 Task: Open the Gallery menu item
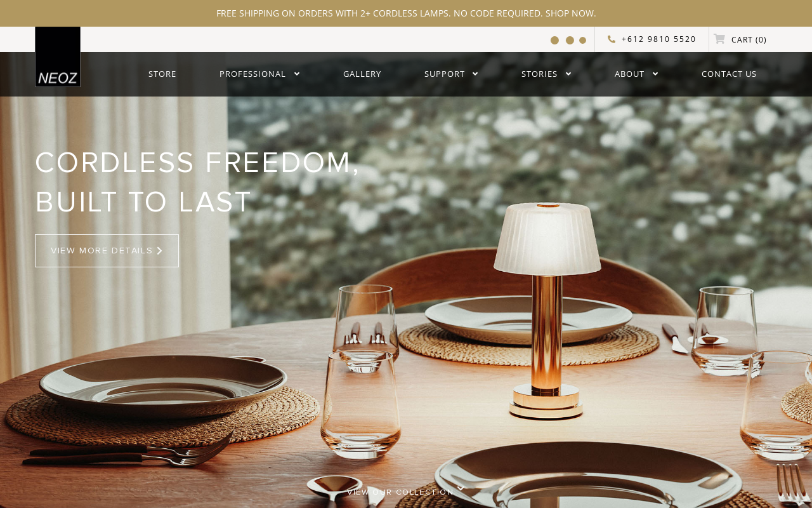pyautogui.click(x=362, y=74)
